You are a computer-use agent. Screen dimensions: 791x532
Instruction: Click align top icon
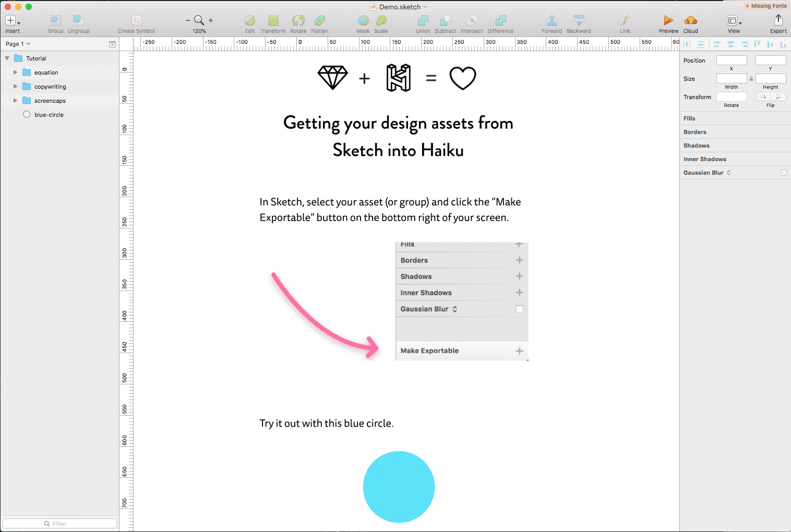tap(757, 44)
